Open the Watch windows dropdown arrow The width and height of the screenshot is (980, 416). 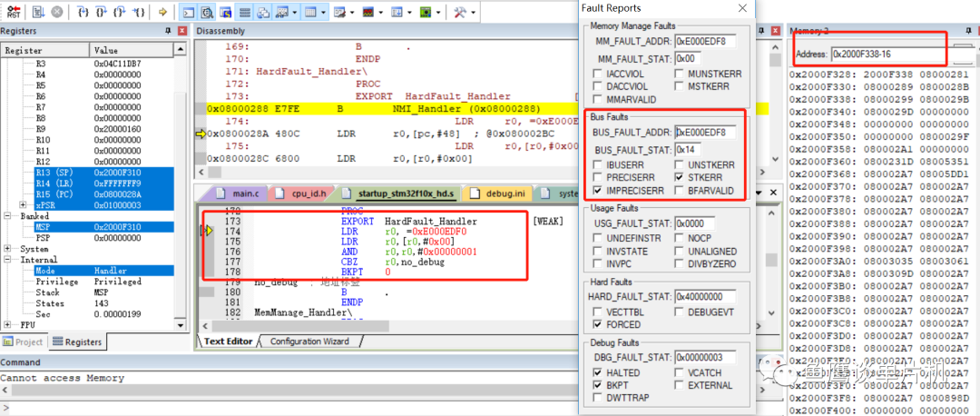tap(294, 11)
